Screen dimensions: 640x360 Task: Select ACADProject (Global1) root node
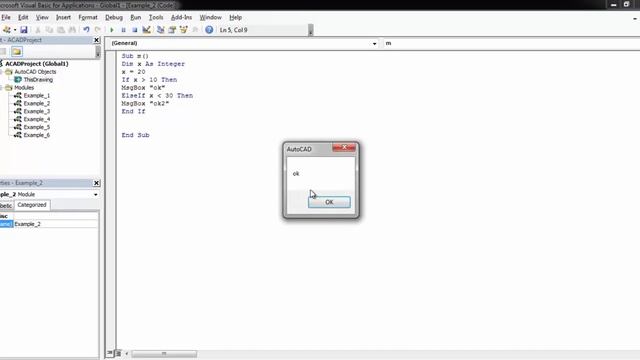[x=36, y=64]
